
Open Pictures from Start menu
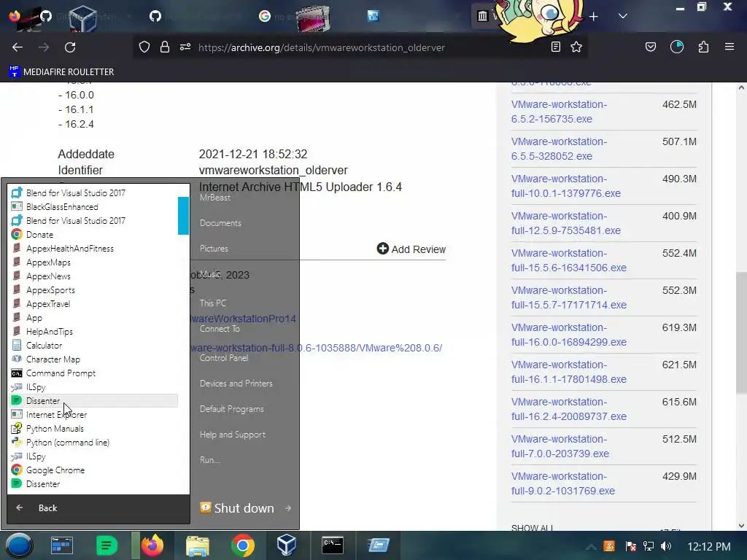[214, 249]
